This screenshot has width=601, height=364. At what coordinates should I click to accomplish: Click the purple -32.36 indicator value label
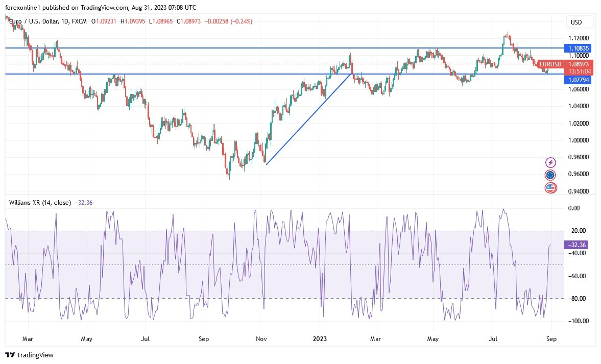click(575, 245)
